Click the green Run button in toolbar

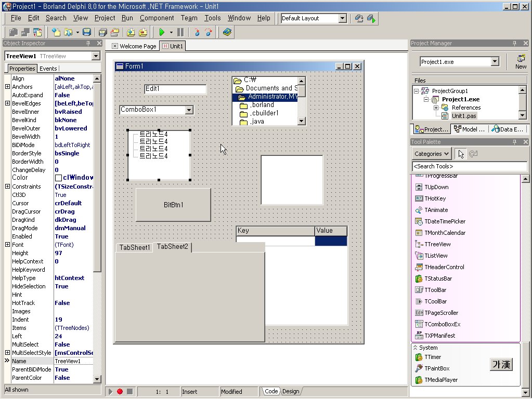[x=162, y=32]
